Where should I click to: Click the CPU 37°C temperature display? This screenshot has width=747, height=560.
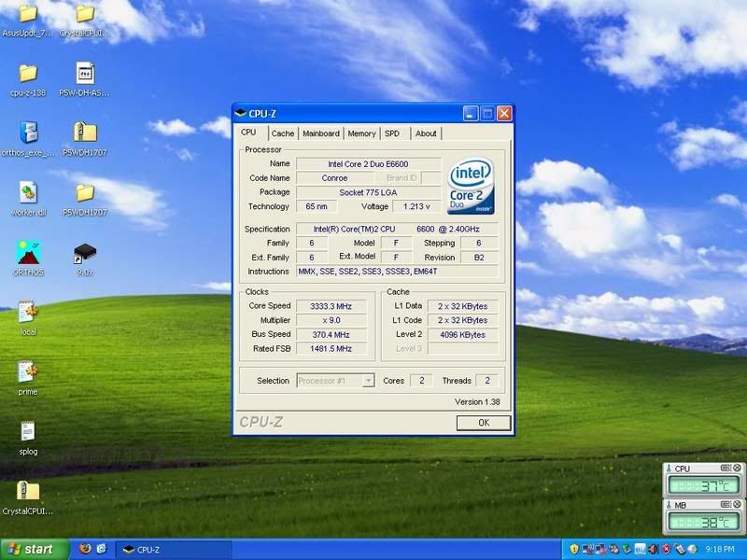(704, 485)
